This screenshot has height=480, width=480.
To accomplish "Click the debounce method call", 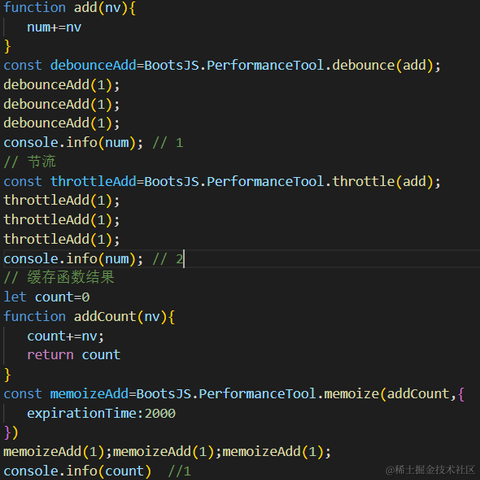I will (x=363, y=65).
